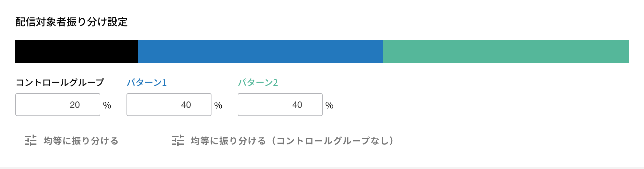
Task: Click the blue パターン1 label
Action: [147, 83]
